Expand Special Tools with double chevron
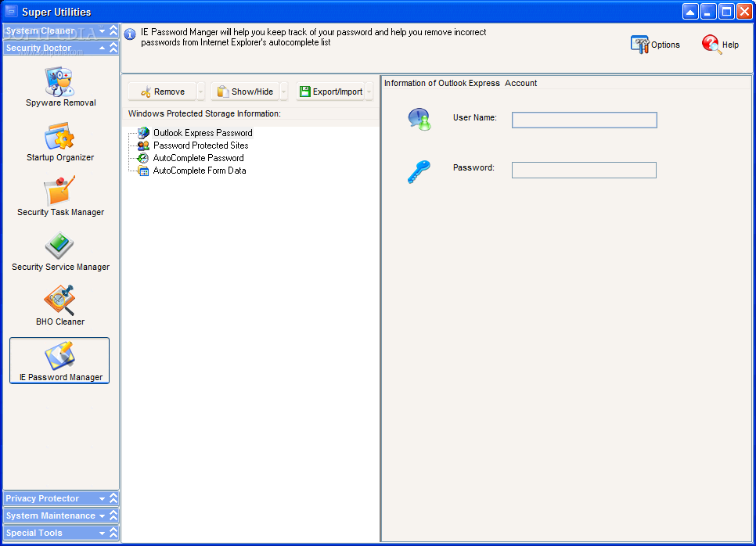 [113, 533]
